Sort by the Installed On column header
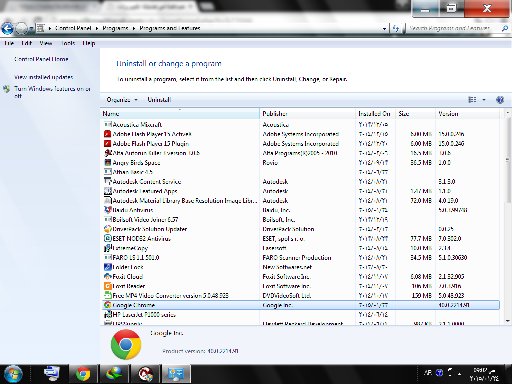515x386 pixels. coord(375,114)
